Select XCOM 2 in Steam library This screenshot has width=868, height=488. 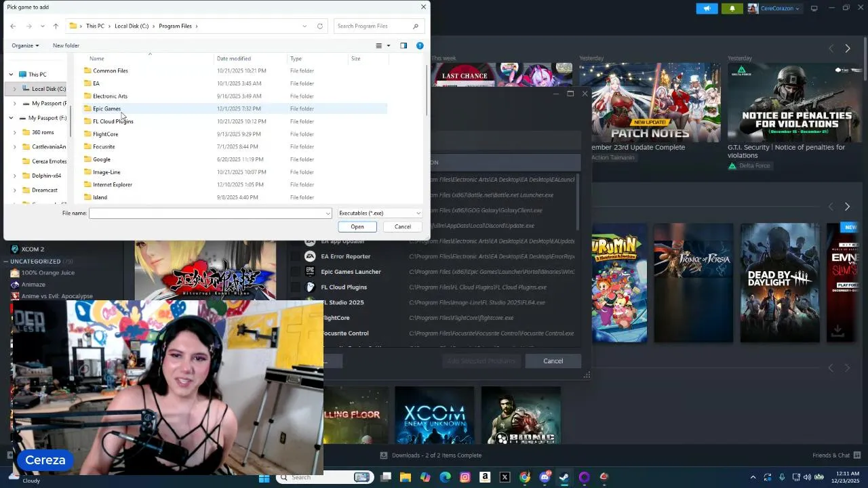[33, 249]
